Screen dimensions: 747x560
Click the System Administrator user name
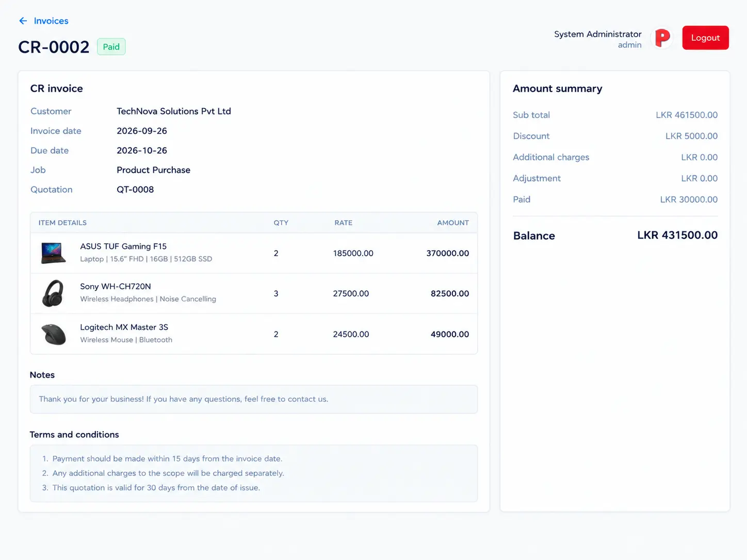coord(598,34)
